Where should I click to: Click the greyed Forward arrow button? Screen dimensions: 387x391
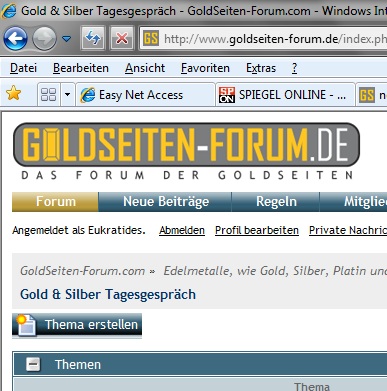[x=44, y=39]
